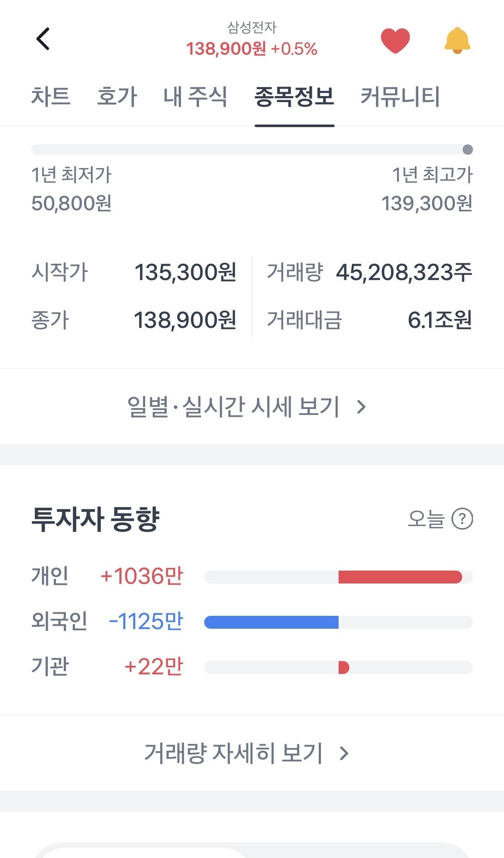The width and height of the screenshot is (504, 858).
Task: Click the 거래량 45,208,323주 value
Action: pos(404,272)
